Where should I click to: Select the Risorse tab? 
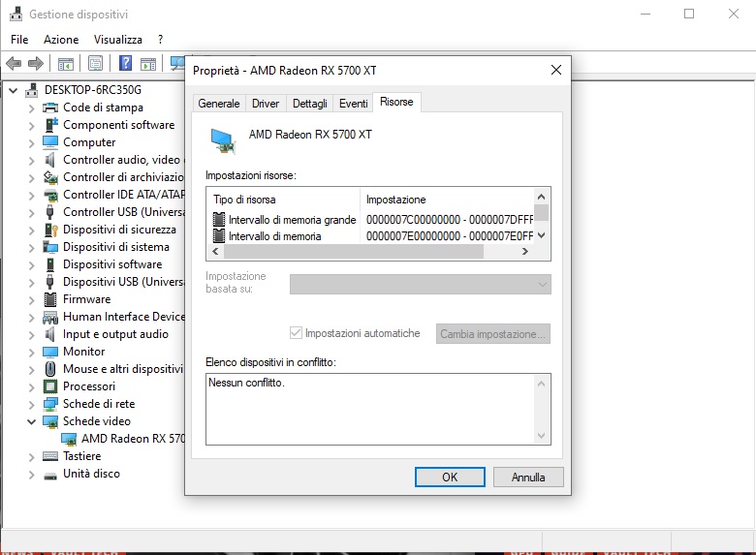click(396, 102)
